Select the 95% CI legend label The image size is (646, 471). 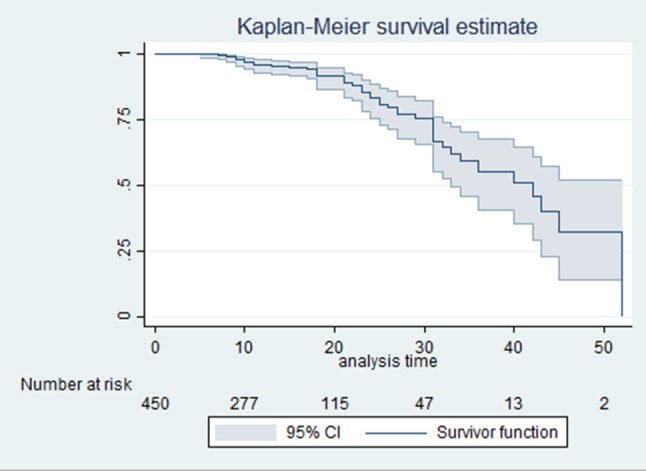tap(314, 433)
